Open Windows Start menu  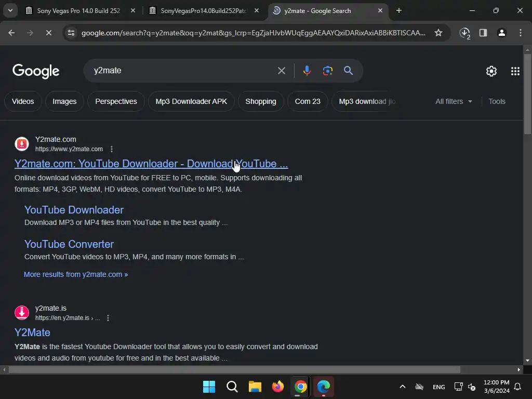[x=209, y=387]
